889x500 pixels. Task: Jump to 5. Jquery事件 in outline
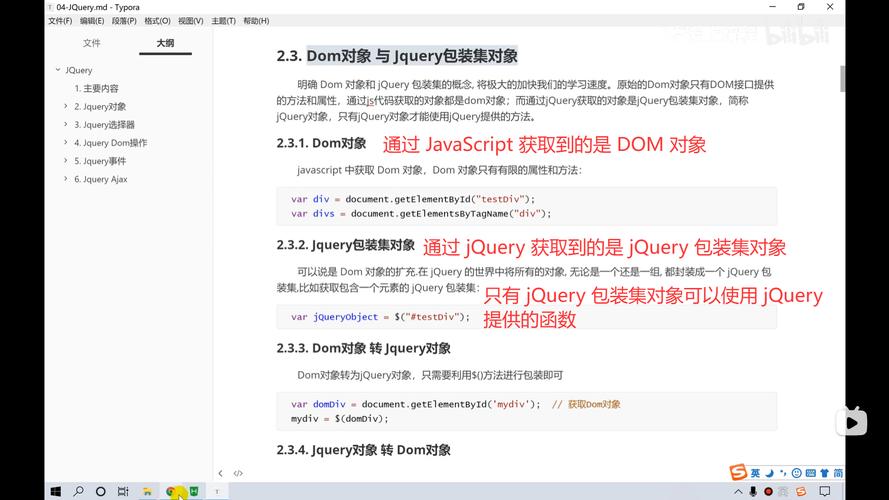[x=100, y=161]
